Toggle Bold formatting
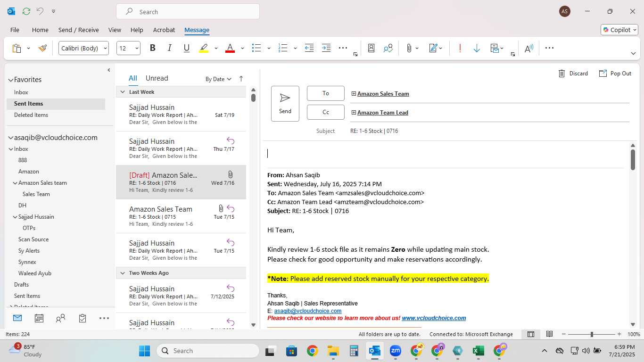This screenshot has width=644, height=362. 152,48
